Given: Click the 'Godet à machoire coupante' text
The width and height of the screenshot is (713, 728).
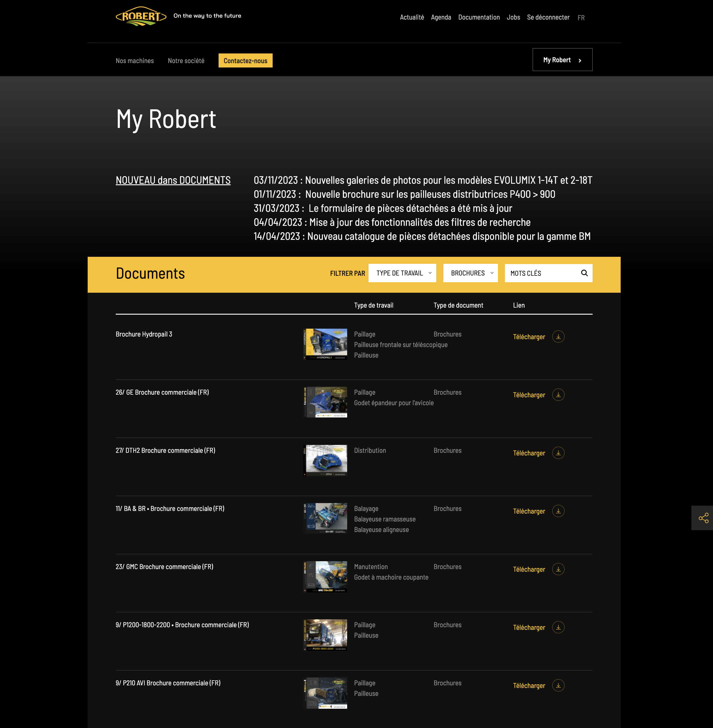Looking at the screenshot, I should point(391,577).
